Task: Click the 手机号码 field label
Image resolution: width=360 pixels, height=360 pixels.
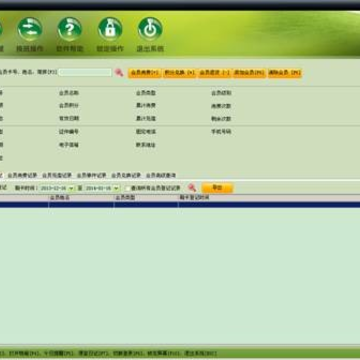Action: pos(221,132)
